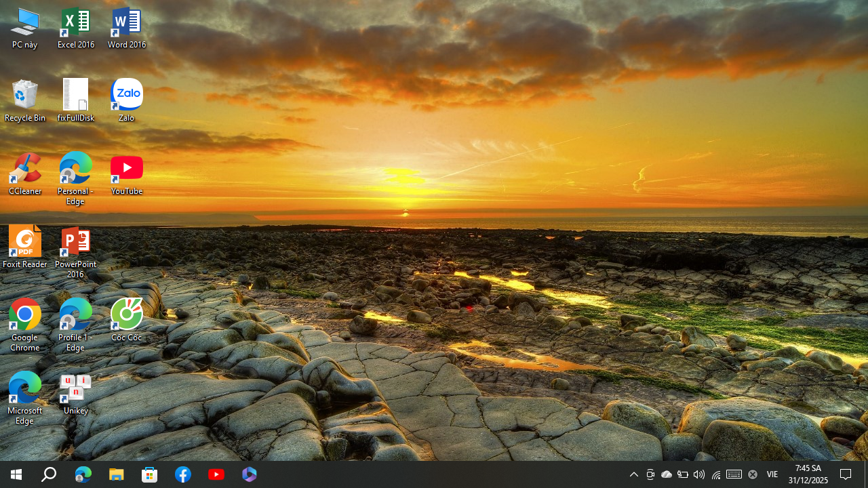The height and width of the screenshot is (488, 868).
Task: Open the Wi-Fi network panel
Action: 716,474
